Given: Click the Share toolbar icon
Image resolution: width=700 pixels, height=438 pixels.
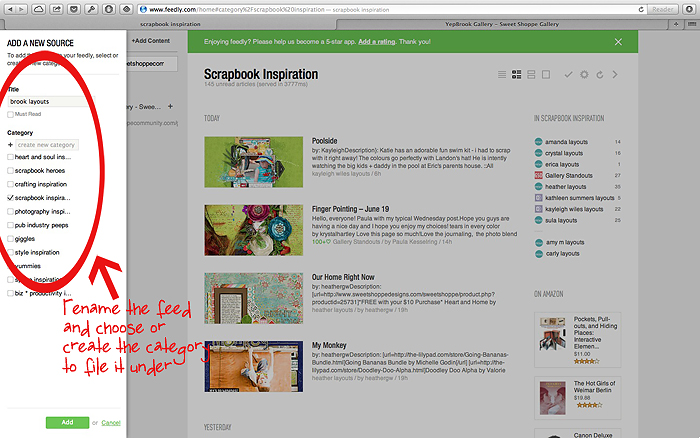Looking at the screenshot, I should pyautogui.click(x=56, y=9).
